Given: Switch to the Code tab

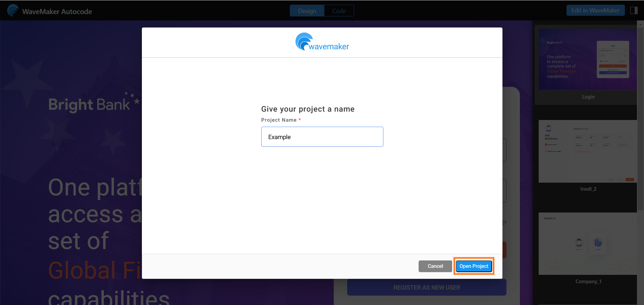Looking at the screenshot, I should tap(339, 10).
